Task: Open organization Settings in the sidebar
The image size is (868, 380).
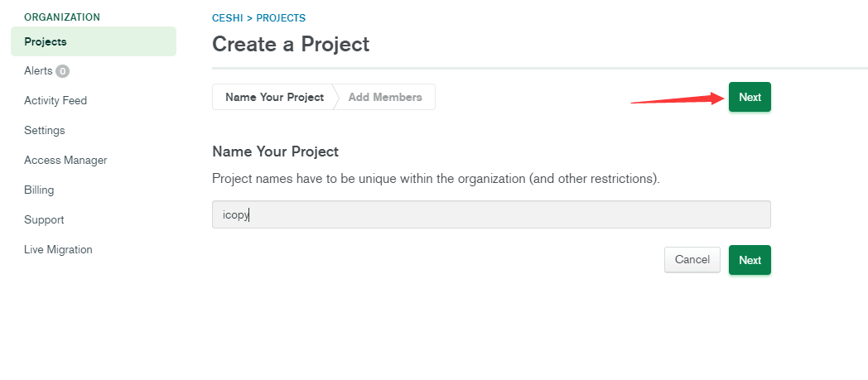Action: coord(44,131)
